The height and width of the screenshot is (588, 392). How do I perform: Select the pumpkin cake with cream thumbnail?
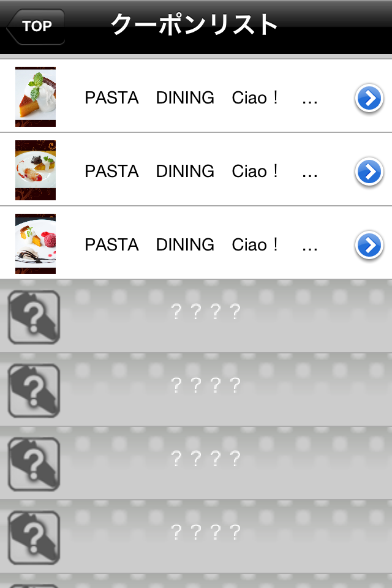36,97
